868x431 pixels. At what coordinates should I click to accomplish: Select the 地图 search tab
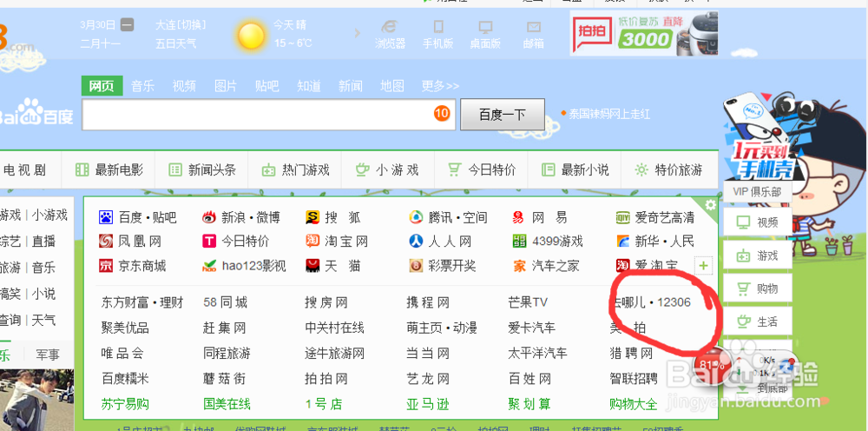(392, 86)
